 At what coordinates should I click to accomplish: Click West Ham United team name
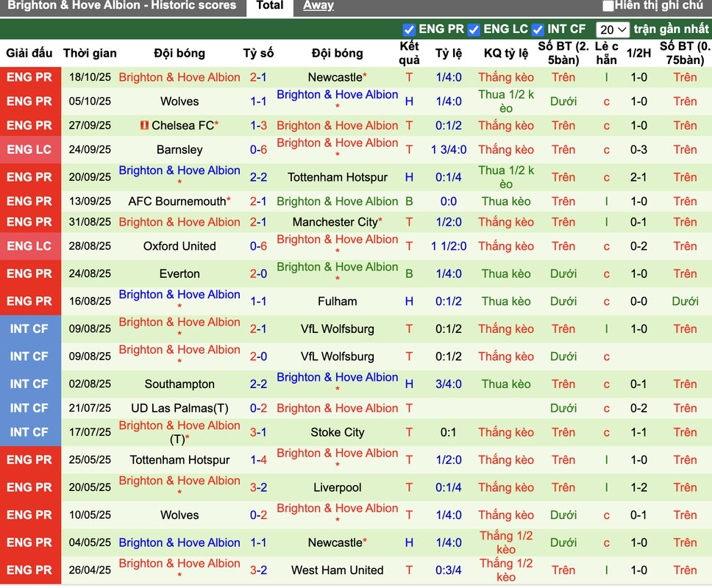[337, 570]
